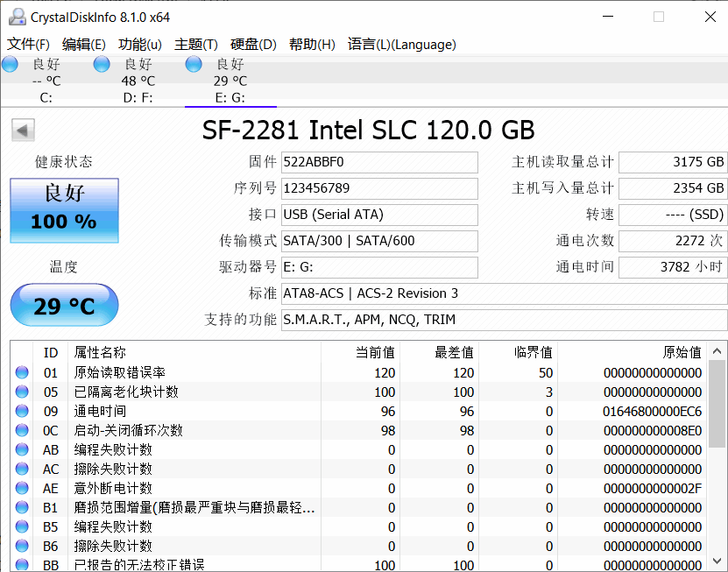Open the 帮助(H) menu
Image resolution: width=728 pixels, height=572 pixels.
[312, 45]
